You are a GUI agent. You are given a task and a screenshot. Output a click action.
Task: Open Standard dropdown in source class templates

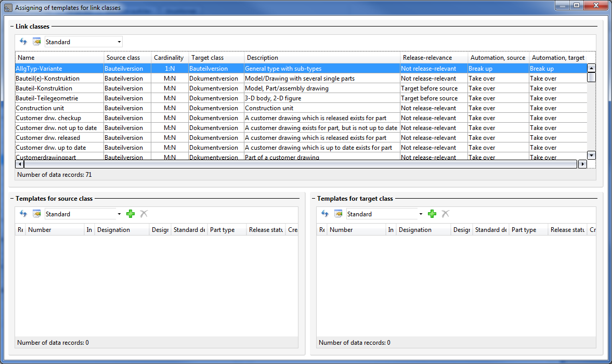(x=119, y=214)
